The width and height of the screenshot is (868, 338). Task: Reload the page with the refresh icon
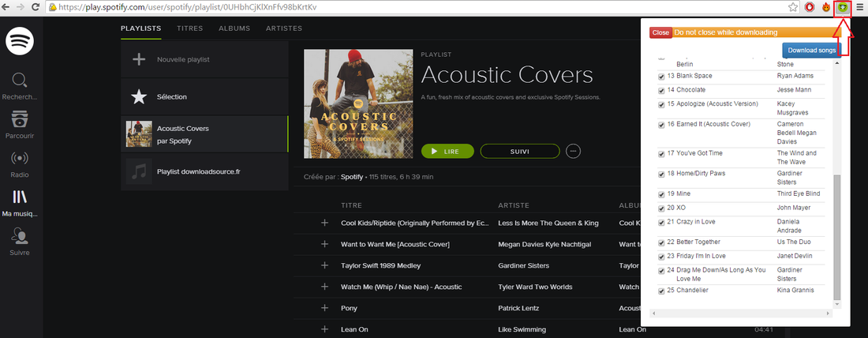pyautogui.click(x=36, y=7)
